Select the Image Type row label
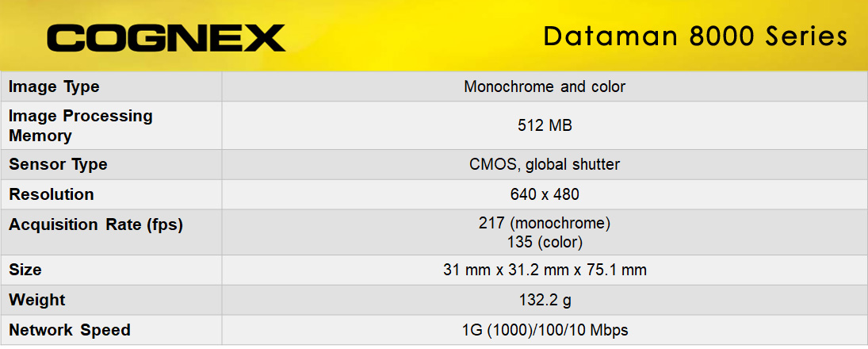The image size is (868, 349). click(x=54, y=87)
